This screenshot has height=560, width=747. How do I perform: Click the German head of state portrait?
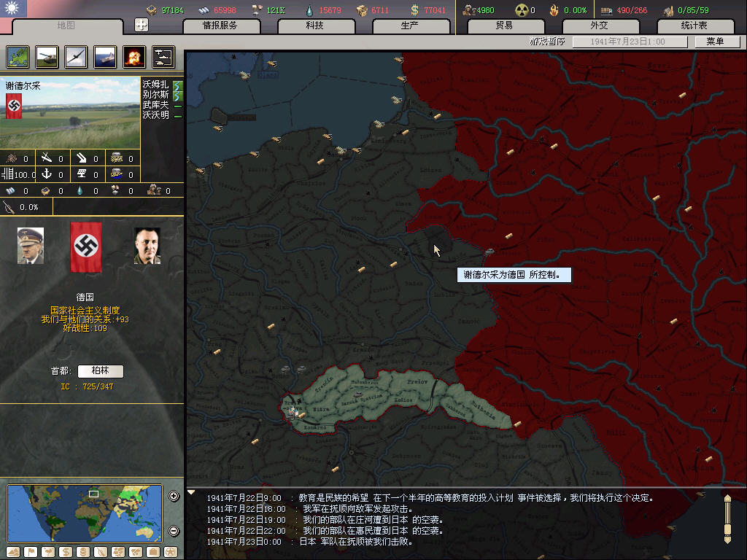coord(31,245)
